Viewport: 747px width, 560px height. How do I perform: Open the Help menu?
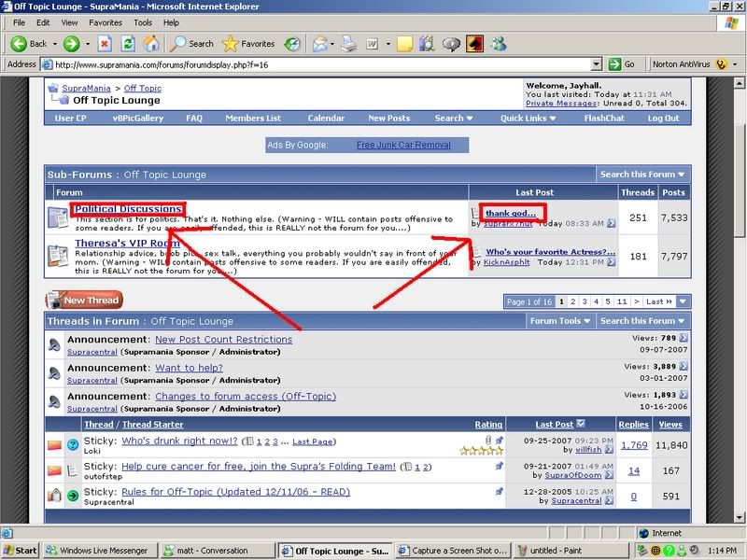(171, 22)
